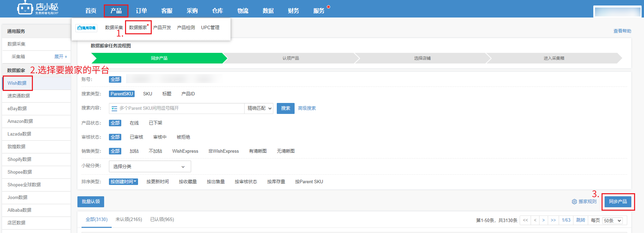
Task: Switch to 全部(3130) tab
Action: (x=97, y=220)
